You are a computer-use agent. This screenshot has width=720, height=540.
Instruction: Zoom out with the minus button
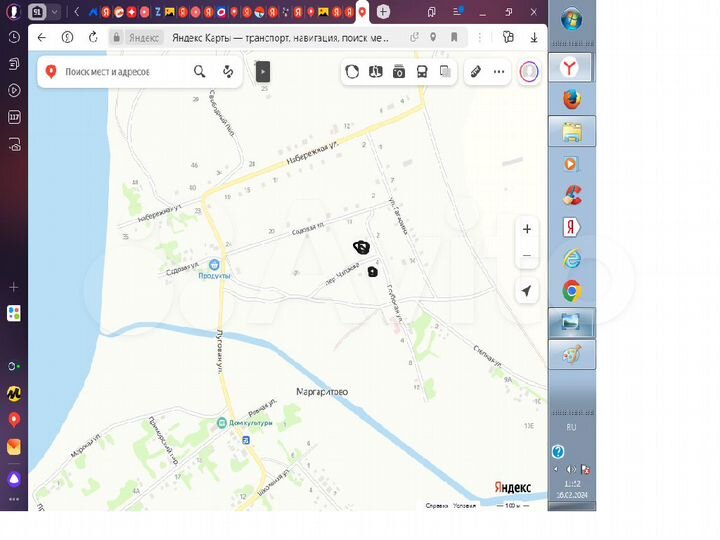pos(527,256)
